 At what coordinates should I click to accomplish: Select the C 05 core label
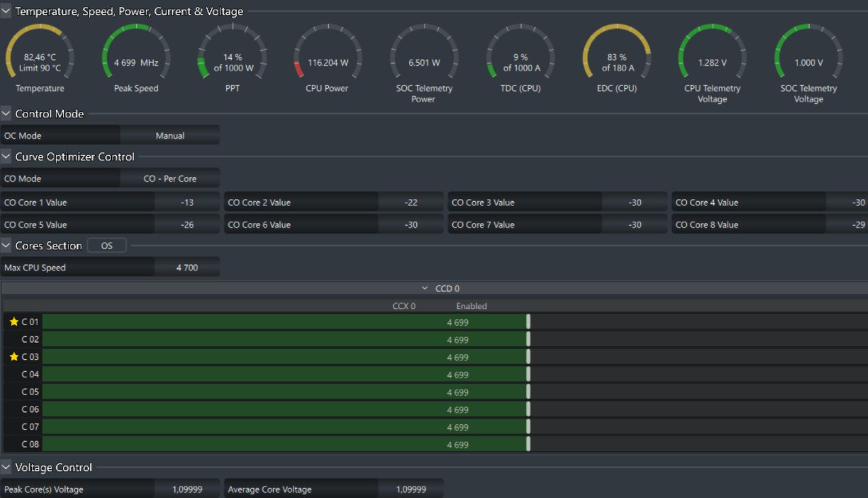(x=31, y=392)
